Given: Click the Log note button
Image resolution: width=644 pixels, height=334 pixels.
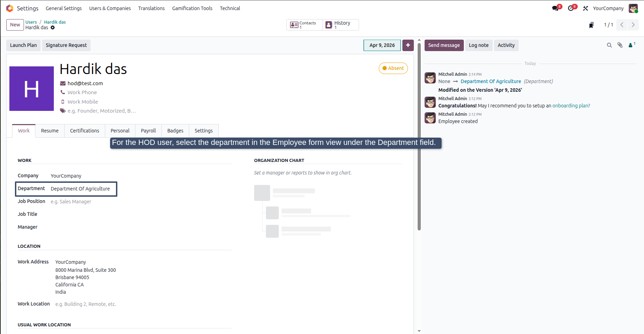Looking at the screenshot, I should coord(479,45).
